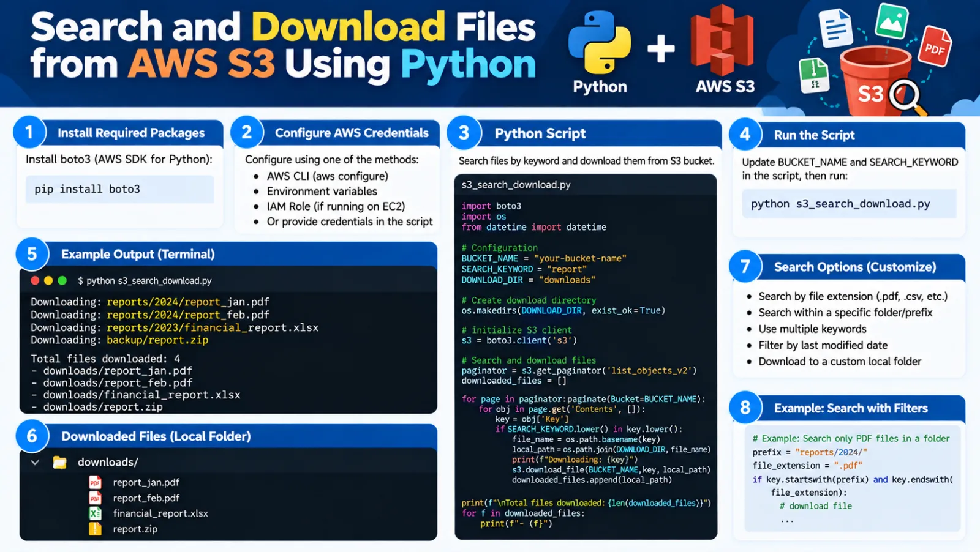
Task: Click the Python Script section heading
Action: tap(540, 133)
